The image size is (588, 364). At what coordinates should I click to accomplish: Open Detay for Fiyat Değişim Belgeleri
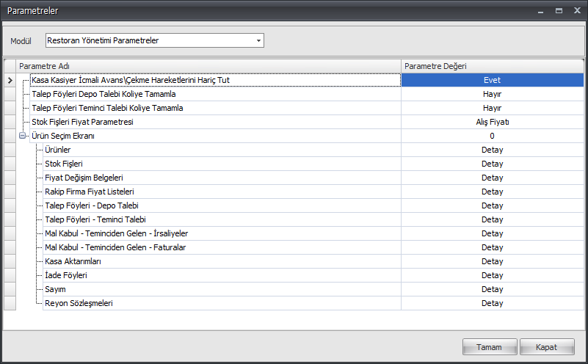click(x=492, y=178)
